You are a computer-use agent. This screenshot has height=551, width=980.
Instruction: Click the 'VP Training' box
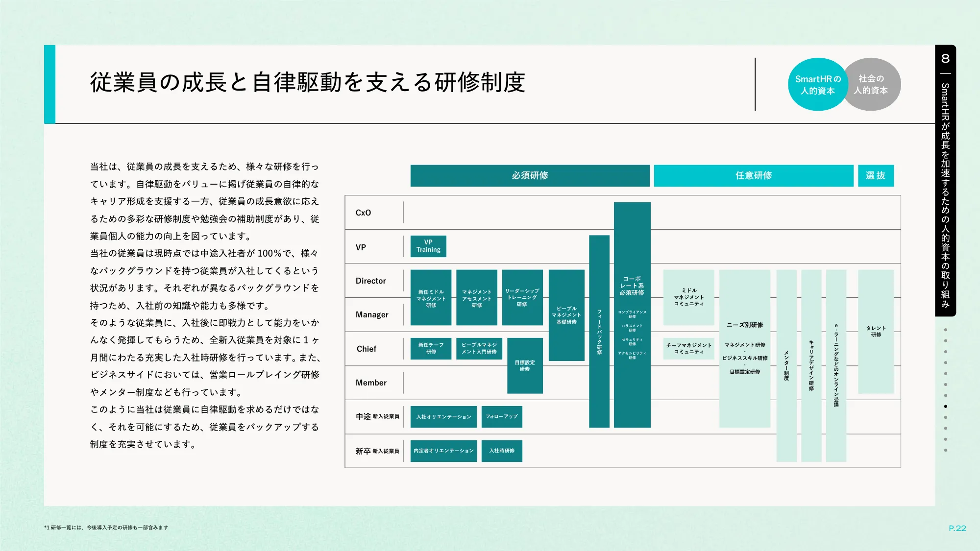[x=428, y=246]
